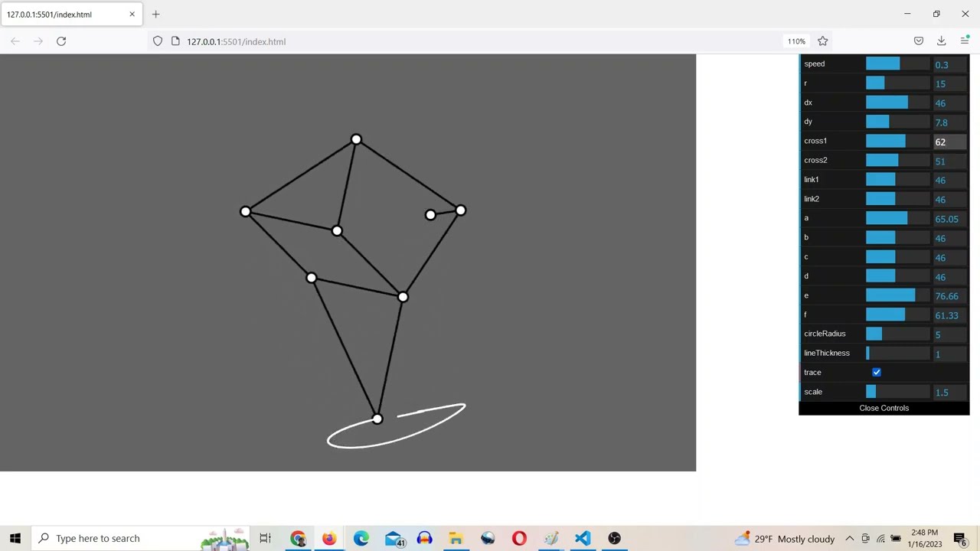Click the cross1 value field 62
Viewport: 980px width, 551px height.
pyautogui.click(x=949, y=142)
